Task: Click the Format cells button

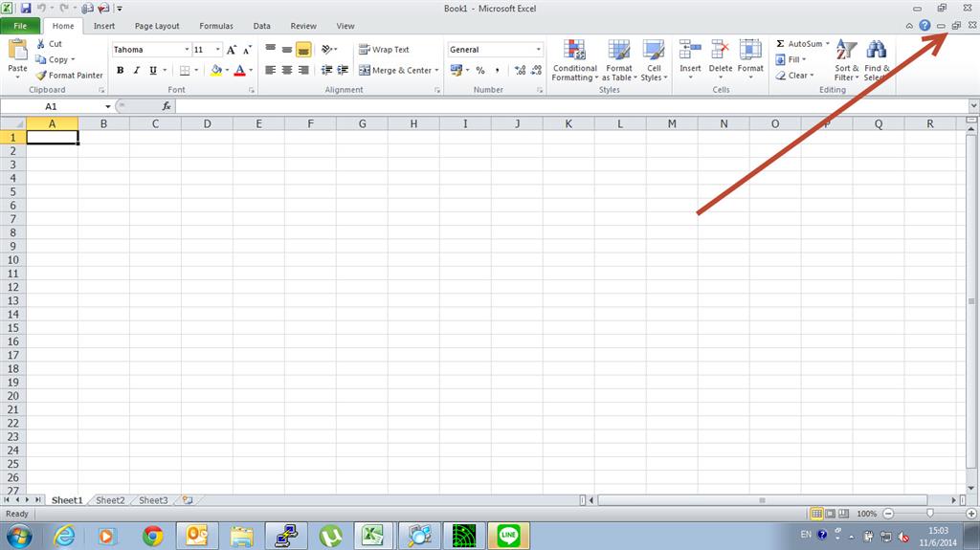Action: (x=750, y=58)
